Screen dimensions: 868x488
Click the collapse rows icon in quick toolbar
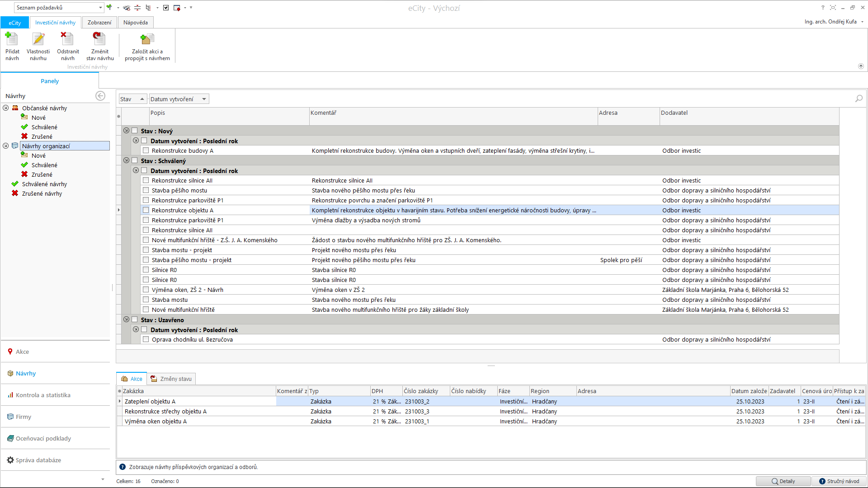coord(137,8)
